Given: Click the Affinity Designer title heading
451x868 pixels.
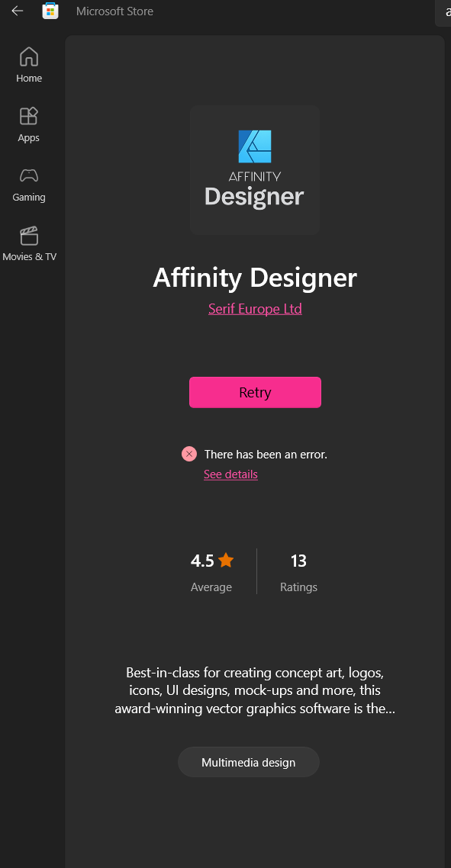Looking at the screenshot, I should pos(255,278).
